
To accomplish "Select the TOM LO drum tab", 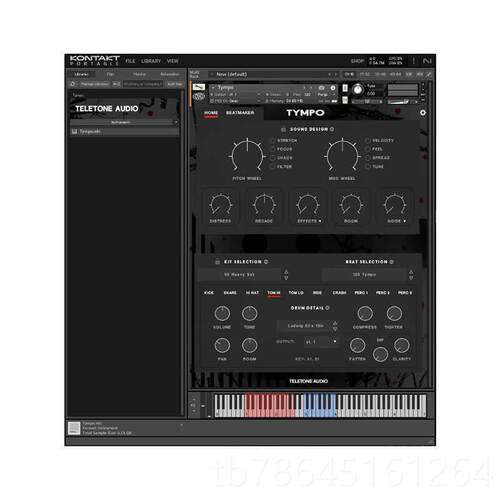I will click(296, 293).
